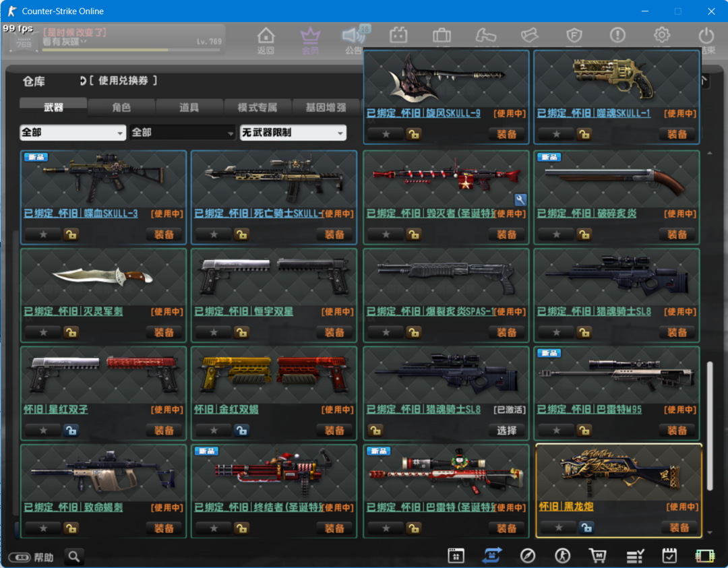Open the checklist missions icon in bottom bar

tap(634, 555)
